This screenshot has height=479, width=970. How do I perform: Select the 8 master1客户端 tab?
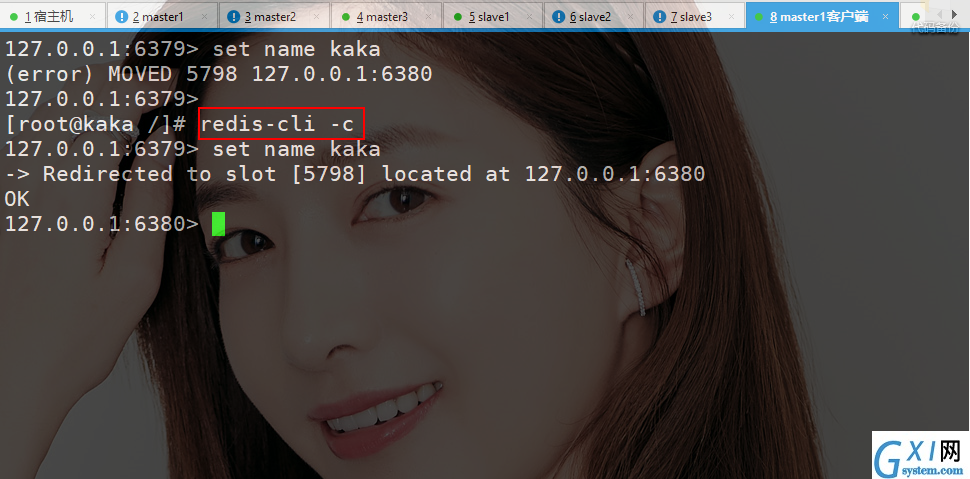tap(822, 16)
